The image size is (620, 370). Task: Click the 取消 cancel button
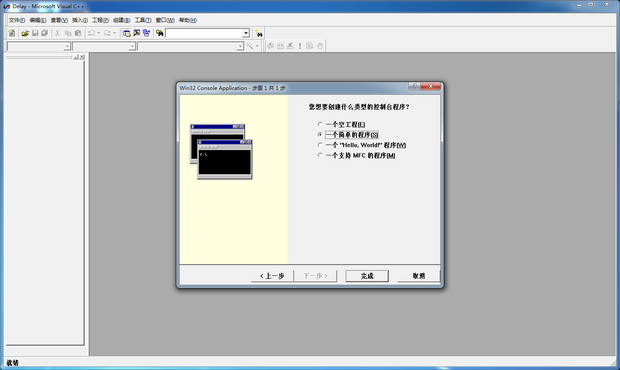[419, 276]
